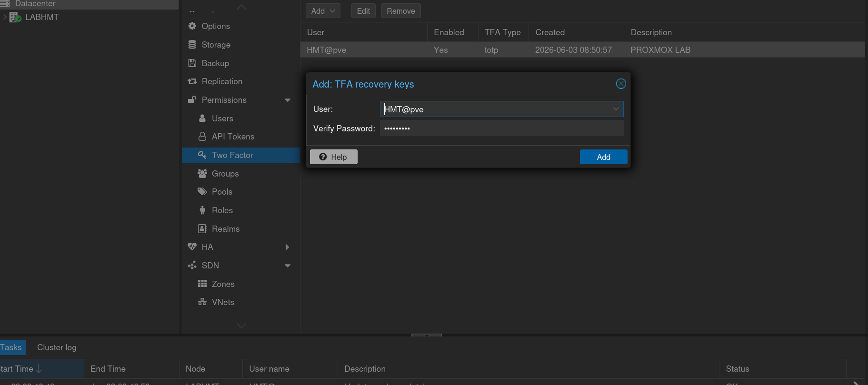Sort by Start Time column header

[21, 369]
